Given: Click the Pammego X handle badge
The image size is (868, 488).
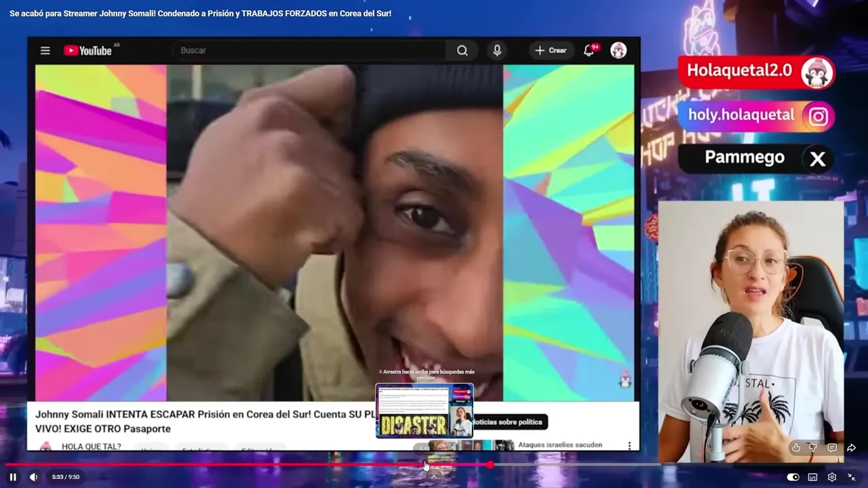Looking at the screenshot, I should point(757,159).
